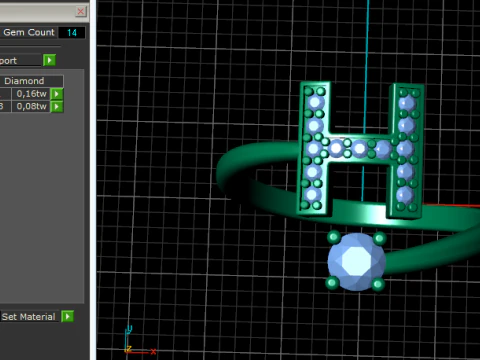Click the Gem Count value 14
480x360 pixels.
(x=72, y=33)
